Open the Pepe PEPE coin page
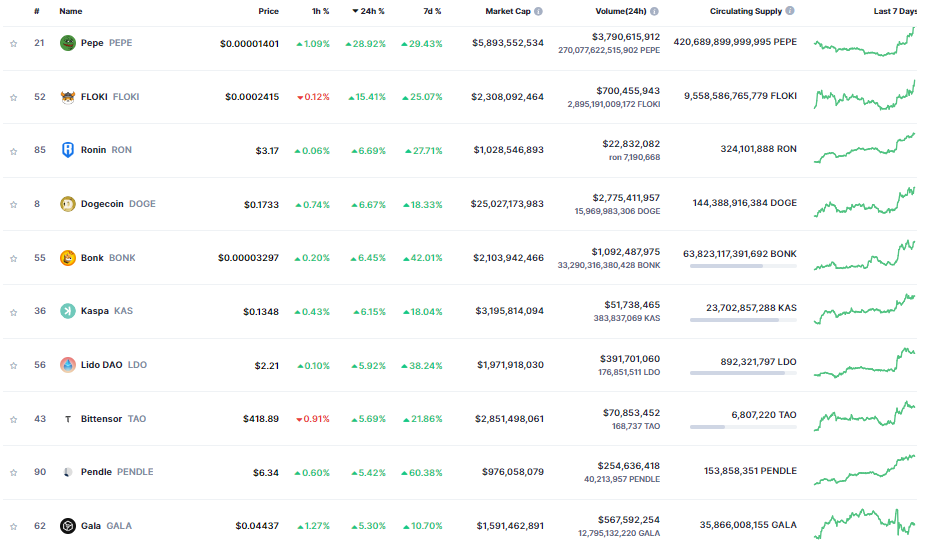Viewport: 939px width, 548px height. click(x=107, y=43)
